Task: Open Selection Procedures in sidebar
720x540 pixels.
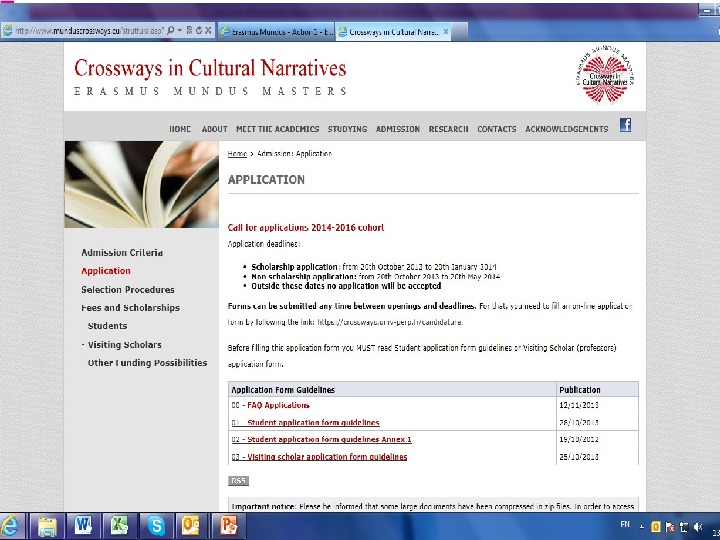Action: (128, 290)
